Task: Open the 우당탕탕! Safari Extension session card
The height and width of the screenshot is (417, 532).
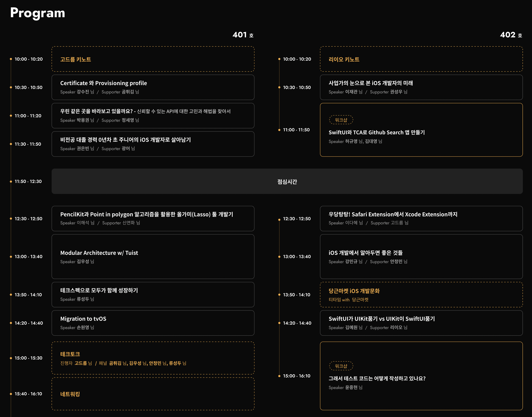Action: click(x=421, y=218)
